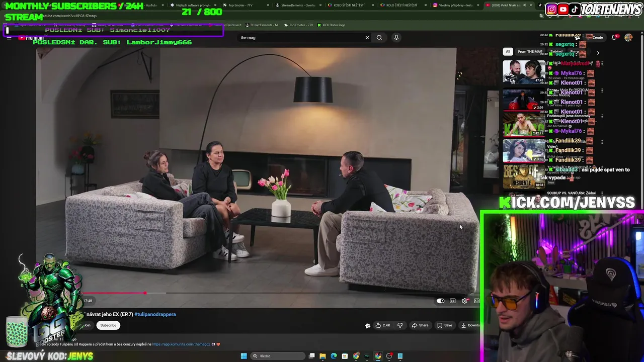Click the sparkle icon left of the like button
The width and height of the screenshot is (644, 362).
click(367, 325)
